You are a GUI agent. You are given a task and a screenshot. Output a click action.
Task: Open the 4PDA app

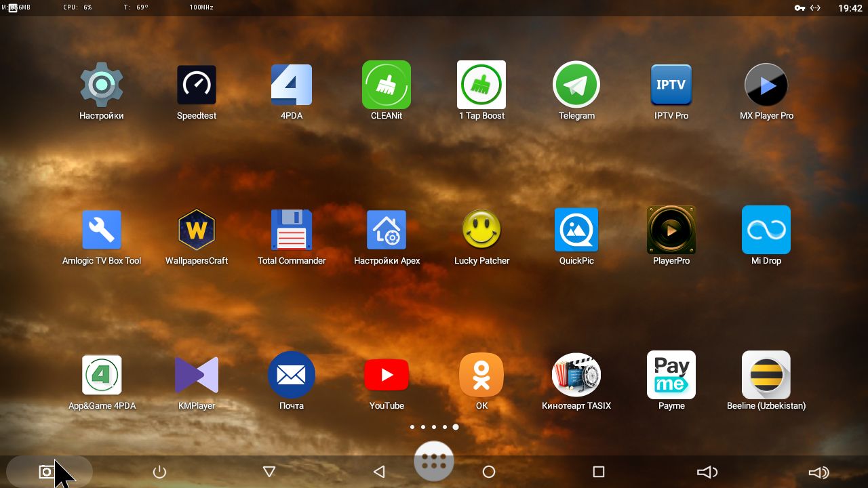pyautogui.click(x=292, y=85)
